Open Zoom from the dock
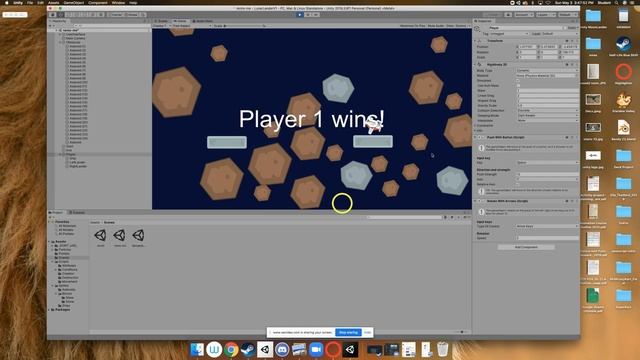 (316, 349)
